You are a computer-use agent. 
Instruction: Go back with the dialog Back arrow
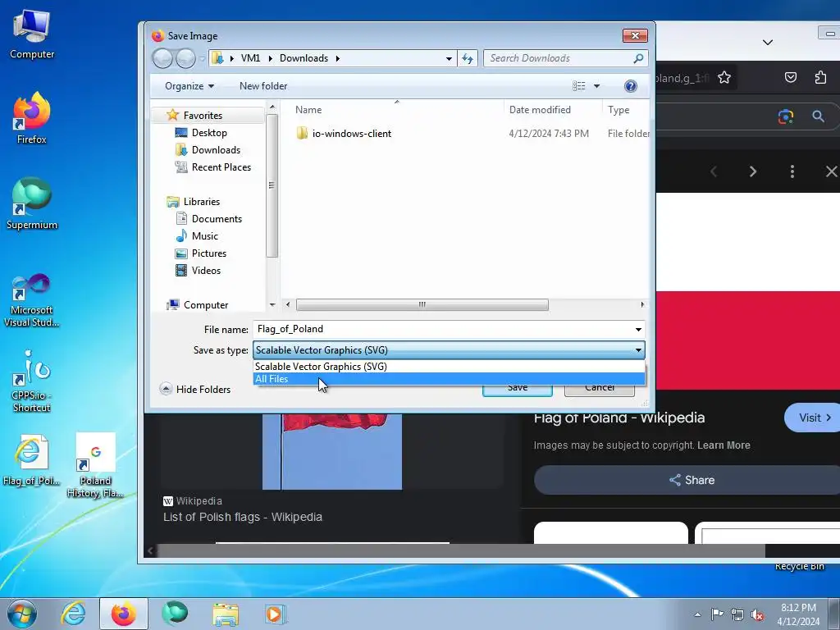click(x=162, y=58)
